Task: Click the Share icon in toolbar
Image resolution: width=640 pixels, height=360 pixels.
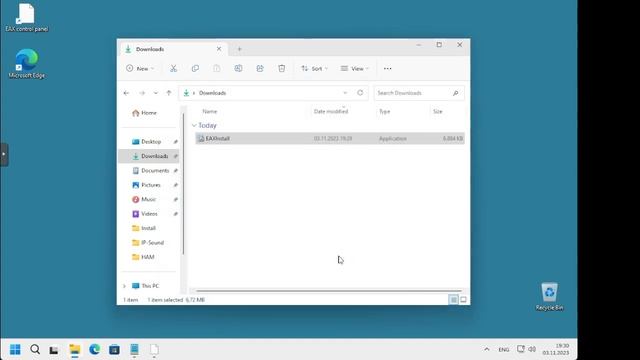Action: tap(260, 69)
